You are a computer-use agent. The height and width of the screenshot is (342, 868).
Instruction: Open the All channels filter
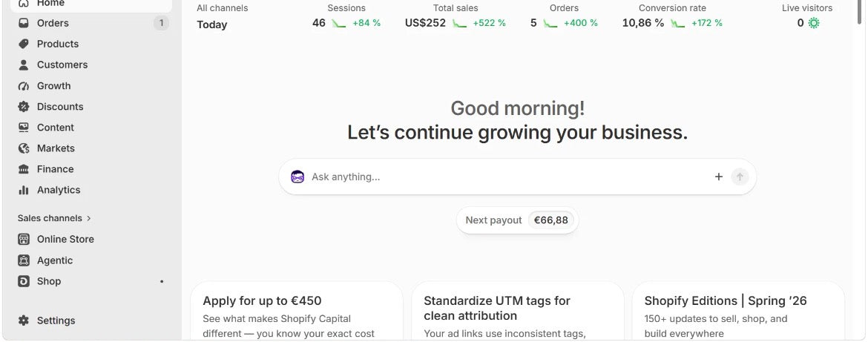tap(223, 8)
